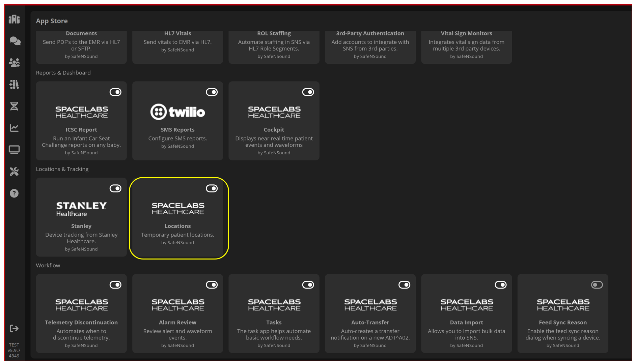Enable the Feed Sync Reason switch
The image size is (636, 364).
pos(597,285)
